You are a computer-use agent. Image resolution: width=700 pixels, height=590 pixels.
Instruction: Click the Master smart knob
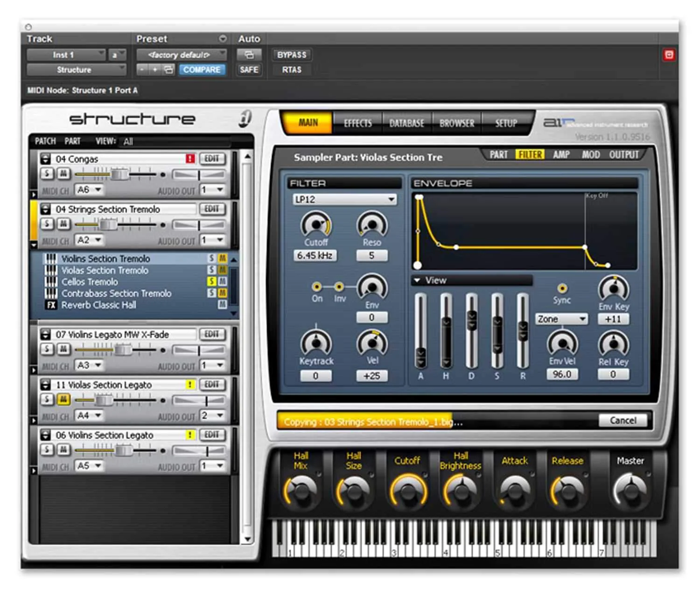tap(630, 491)
